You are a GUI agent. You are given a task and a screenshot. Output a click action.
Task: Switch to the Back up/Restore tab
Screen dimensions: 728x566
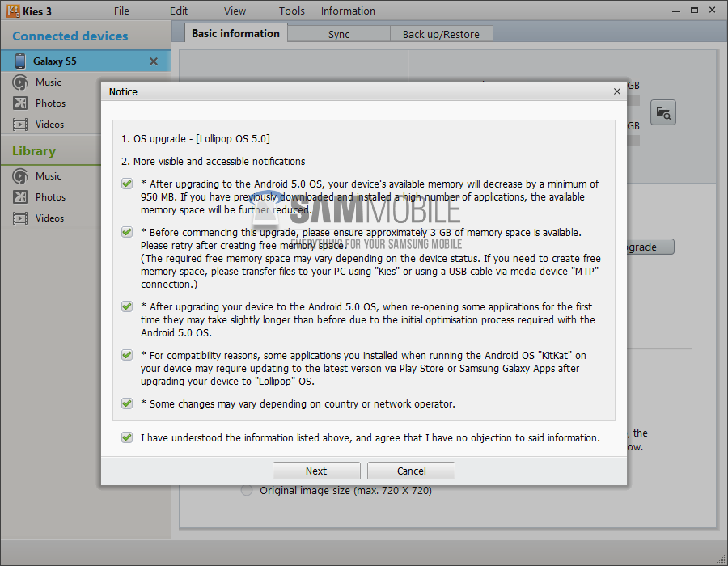(441, 34)
